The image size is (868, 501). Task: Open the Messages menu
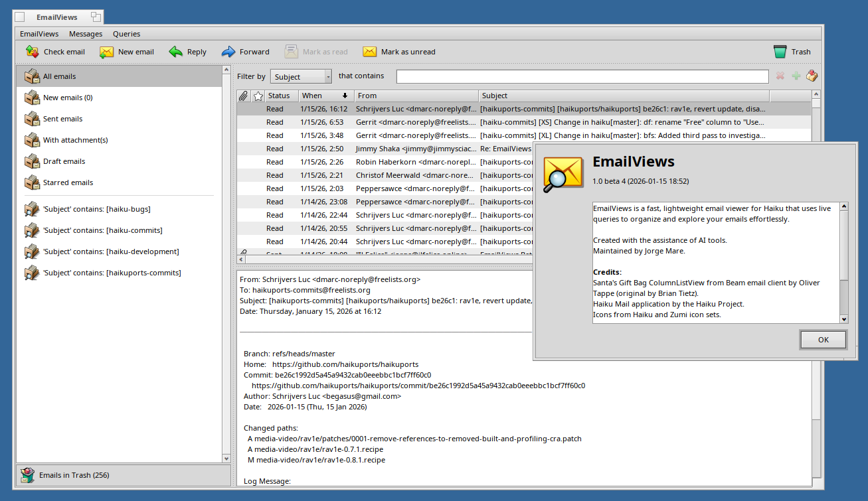[86, 34]
